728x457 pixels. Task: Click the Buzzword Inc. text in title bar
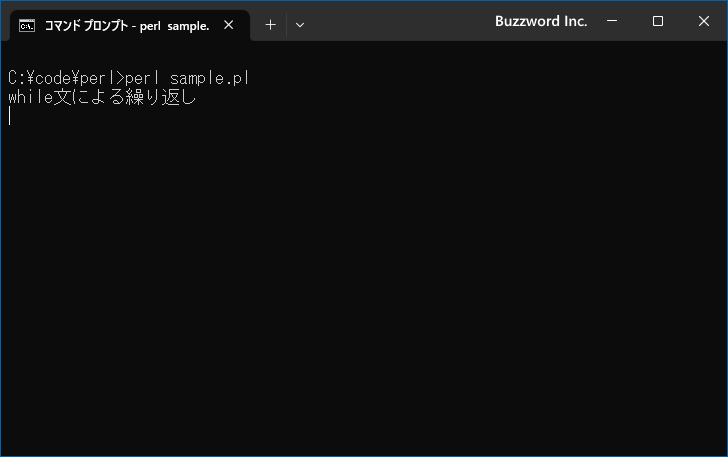pos(541,21)
